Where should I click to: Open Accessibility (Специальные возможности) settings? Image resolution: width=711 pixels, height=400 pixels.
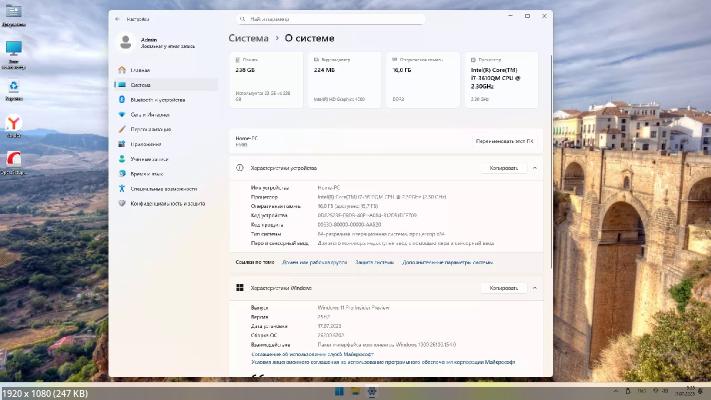point(166,189)
